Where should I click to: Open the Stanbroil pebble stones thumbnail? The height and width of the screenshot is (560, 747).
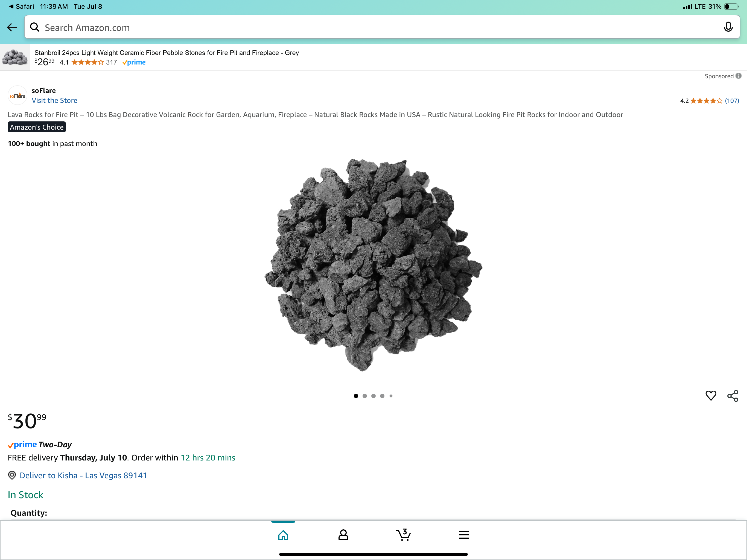click(x=15, y=57)
